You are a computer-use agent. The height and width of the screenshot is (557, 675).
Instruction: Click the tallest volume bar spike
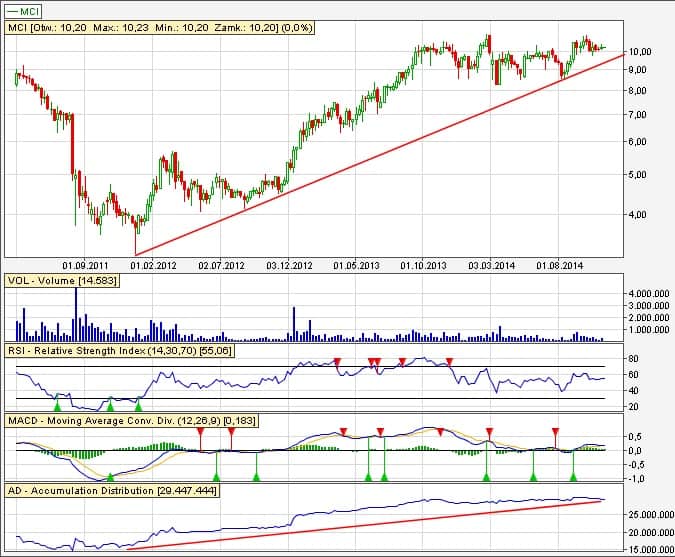coord(74,312)
